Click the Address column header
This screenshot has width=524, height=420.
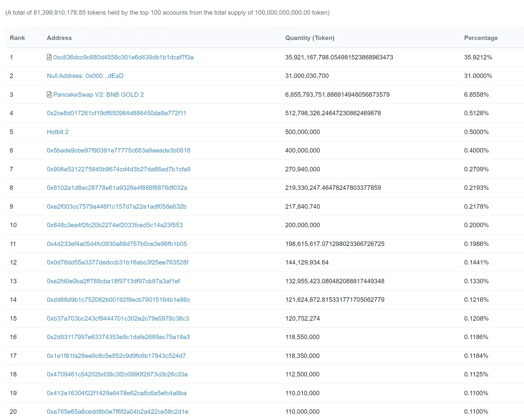(x=59, y=38)
